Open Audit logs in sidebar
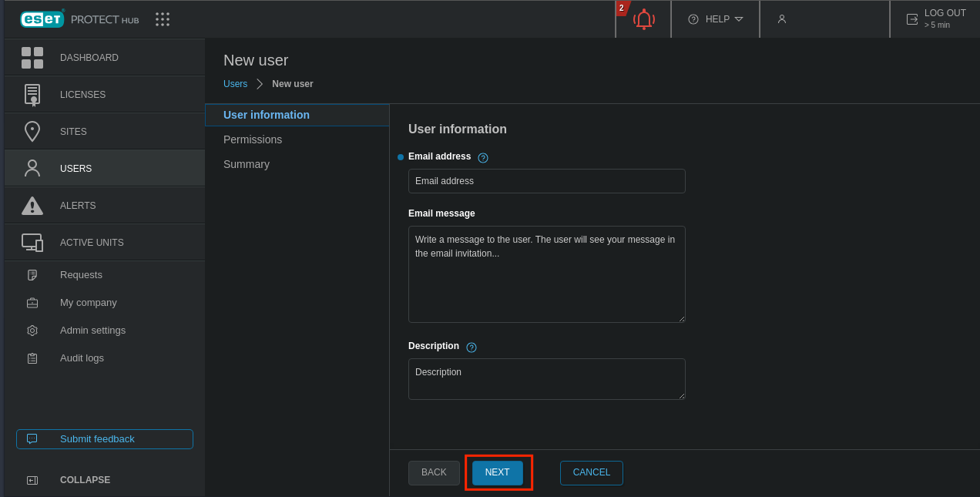This screenshot has height=497, width=980. coord(82,358)
